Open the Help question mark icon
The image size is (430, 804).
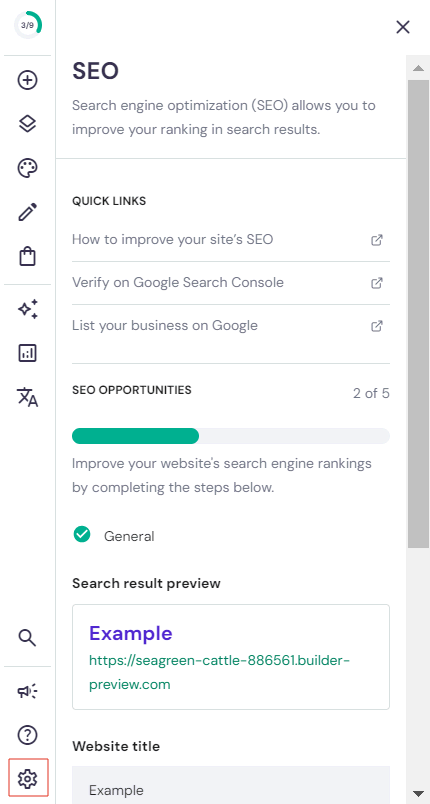point(28,735)
